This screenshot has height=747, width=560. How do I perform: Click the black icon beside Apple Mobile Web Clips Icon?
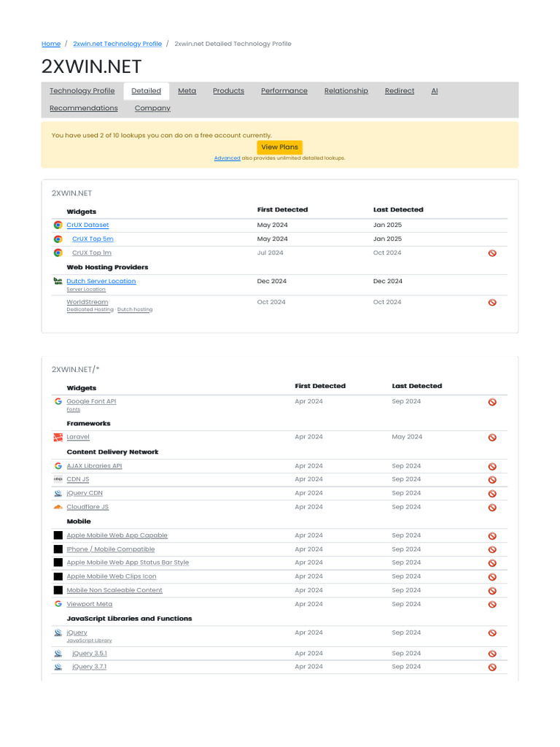pos(58,576)
